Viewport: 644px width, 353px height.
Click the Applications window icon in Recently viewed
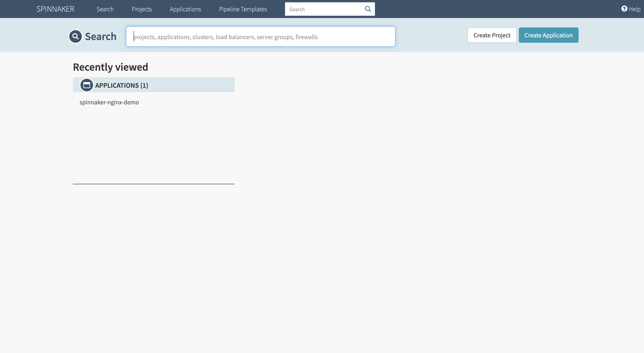point(87,85)
